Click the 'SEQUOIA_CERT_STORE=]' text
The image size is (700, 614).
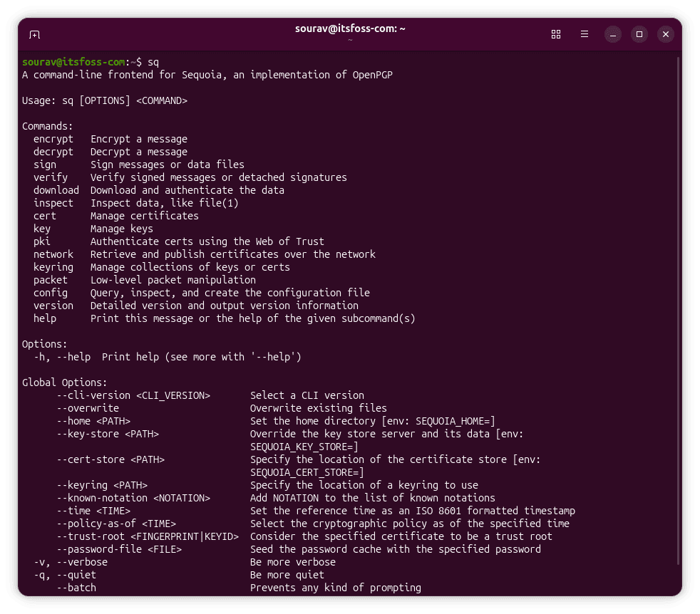click(x=307, y=472)
